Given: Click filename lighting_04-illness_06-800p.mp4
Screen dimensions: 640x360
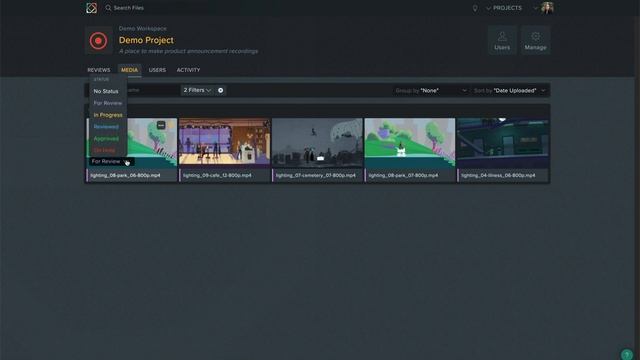Looking at the screenshot, I should pyautogui.click(x=498, y=176).
